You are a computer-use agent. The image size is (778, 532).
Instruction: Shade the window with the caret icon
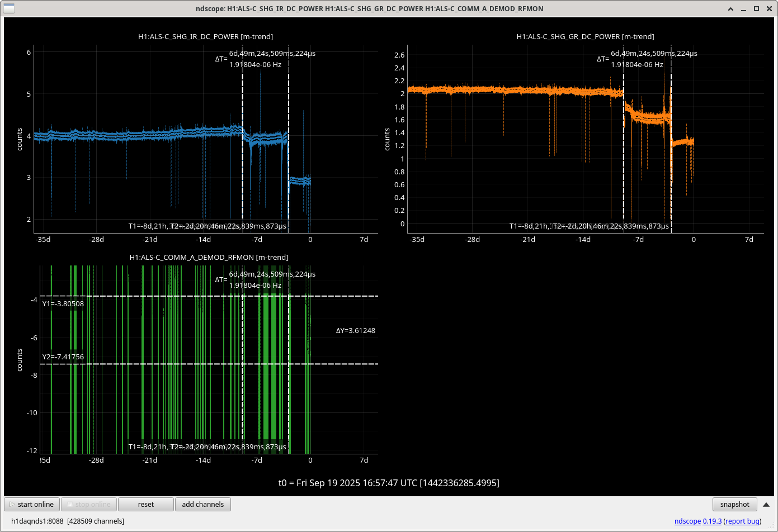731,8
